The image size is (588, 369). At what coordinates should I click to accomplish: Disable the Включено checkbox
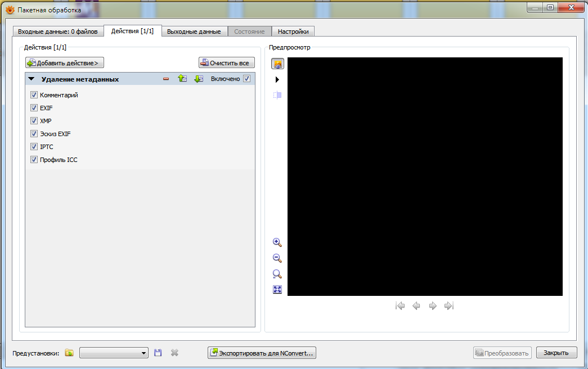[246, 79]
